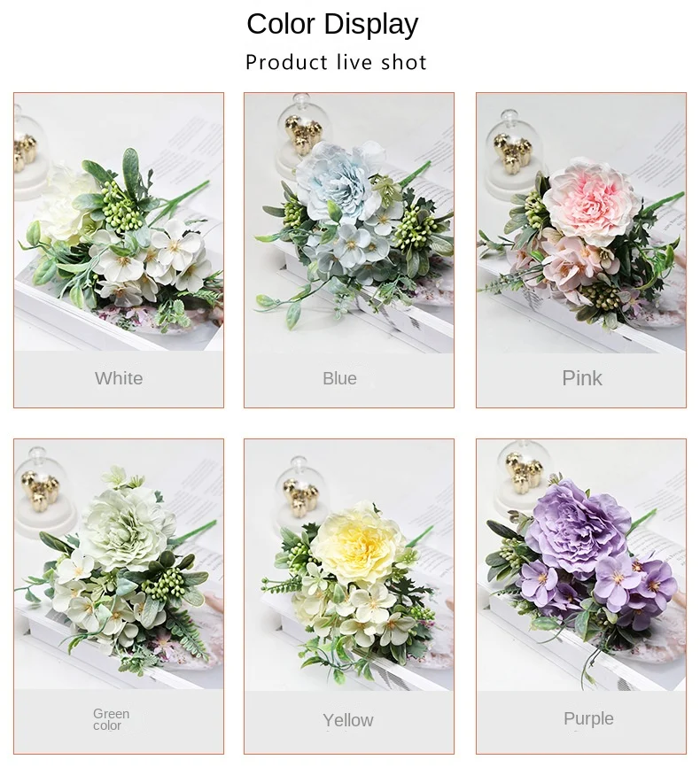700x783 pixels.
Task: Click the Yellow color label
Action: (x=348, y=720)
